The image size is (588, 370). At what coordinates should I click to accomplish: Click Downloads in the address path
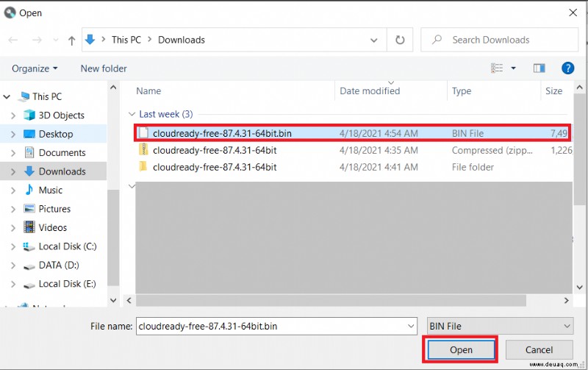pos(182,40)
